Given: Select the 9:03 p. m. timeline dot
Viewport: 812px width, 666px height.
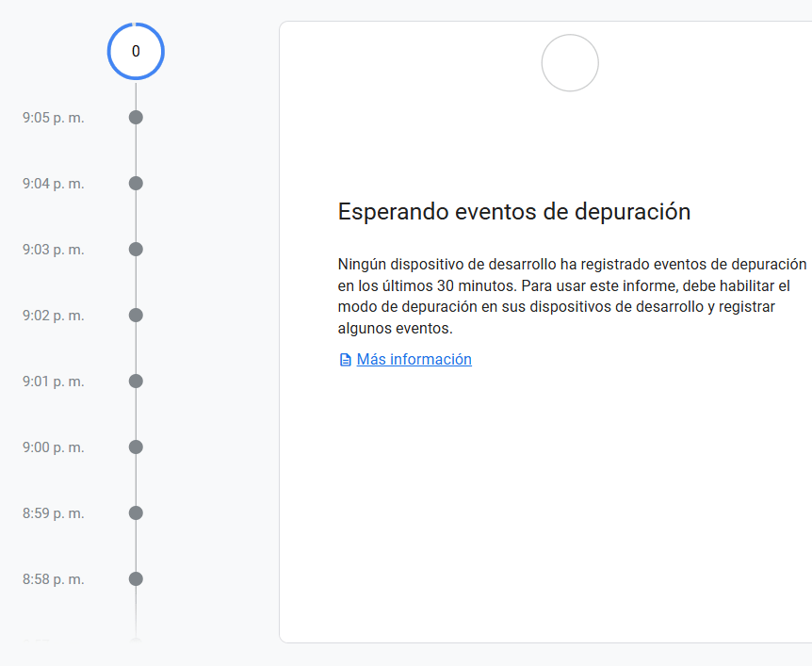Looking at the screenshot, I should pos(136,249).
